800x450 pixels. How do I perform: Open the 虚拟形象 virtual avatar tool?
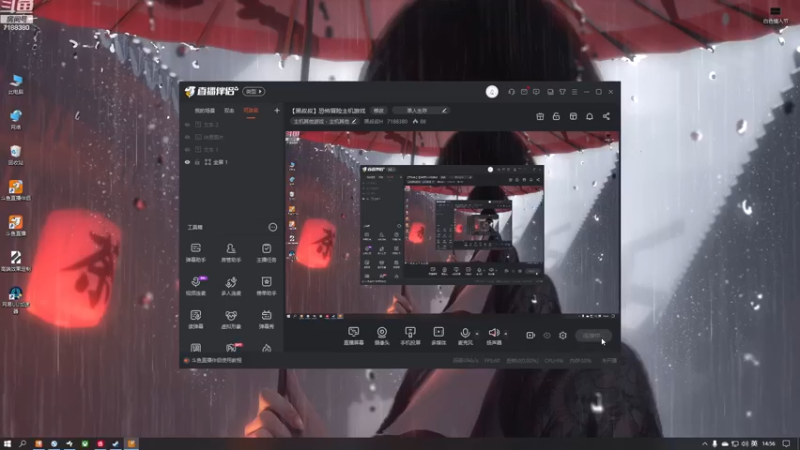coord(231,319)
